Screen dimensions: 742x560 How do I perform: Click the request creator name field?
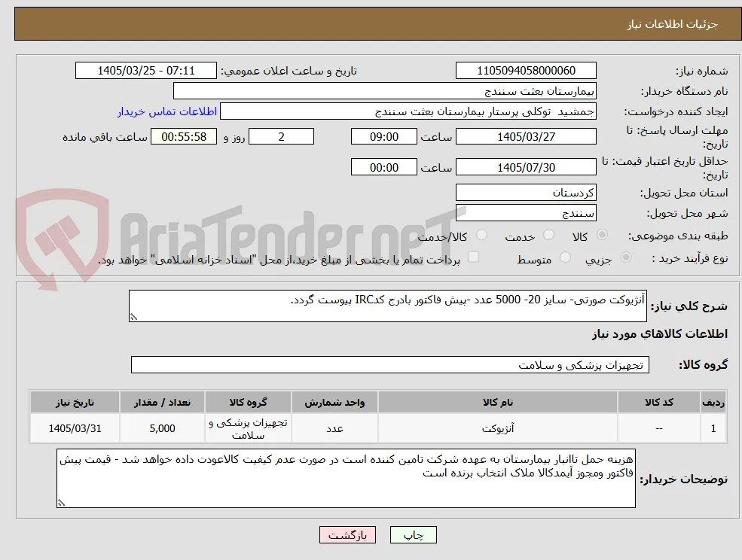408,111
